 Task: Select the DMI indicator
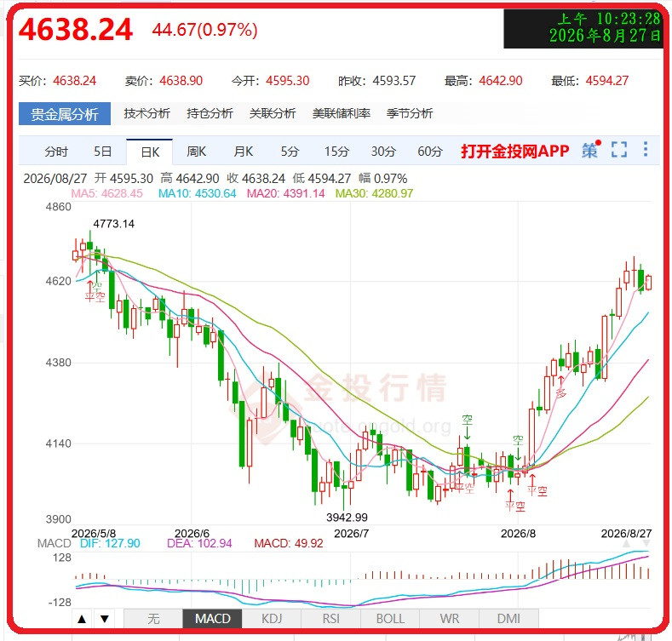pyautogui.click(x=508, y=619)
